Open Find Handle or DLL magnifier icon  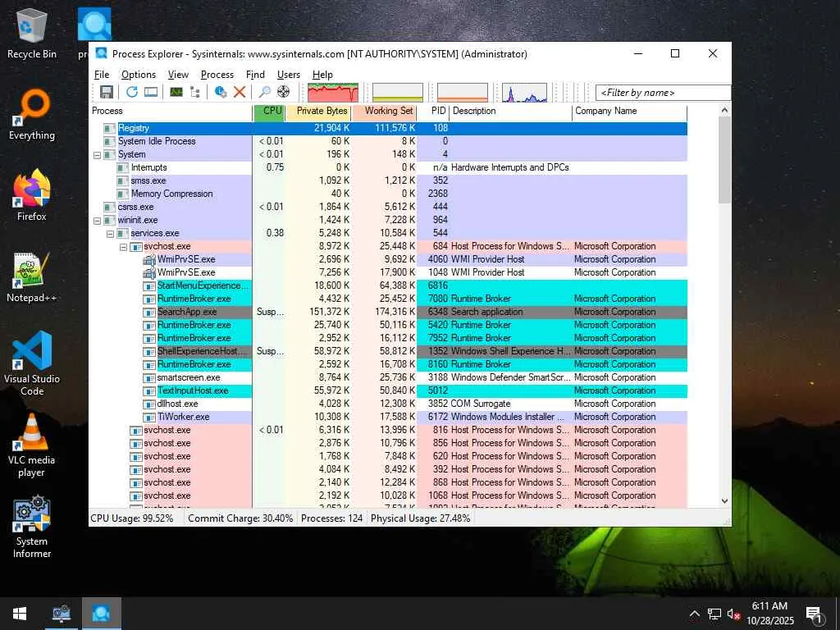265,92
